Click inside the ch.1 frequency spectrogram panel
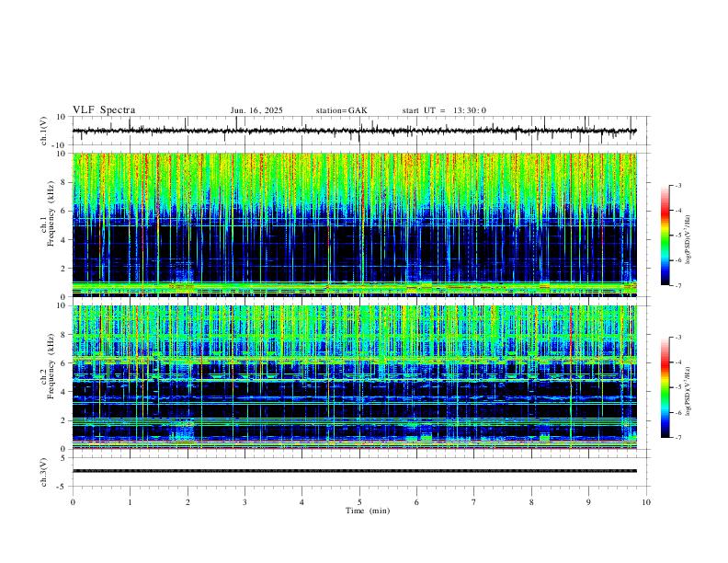This screenshot has height=563, width=728. [x=355, y=224]
